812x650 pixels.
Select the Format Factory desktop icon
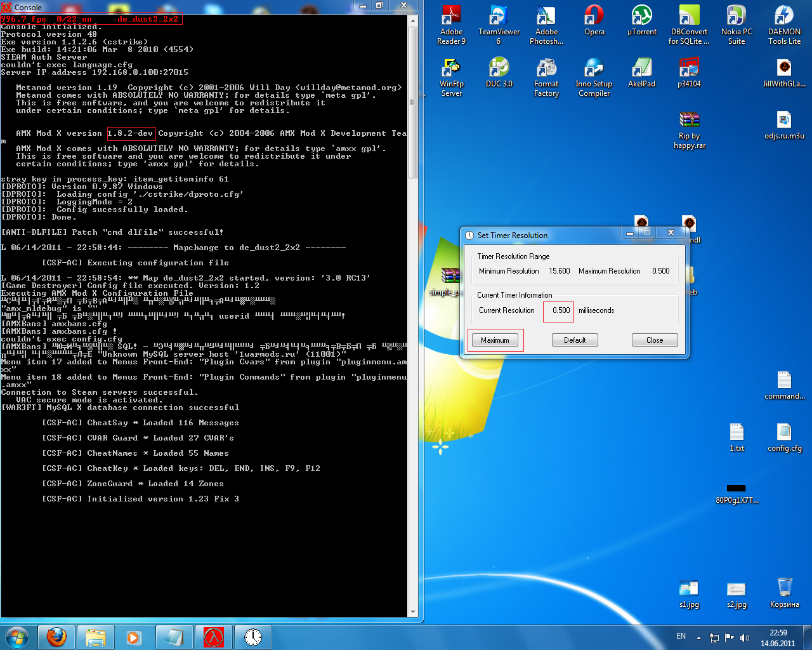pos(546,77)
